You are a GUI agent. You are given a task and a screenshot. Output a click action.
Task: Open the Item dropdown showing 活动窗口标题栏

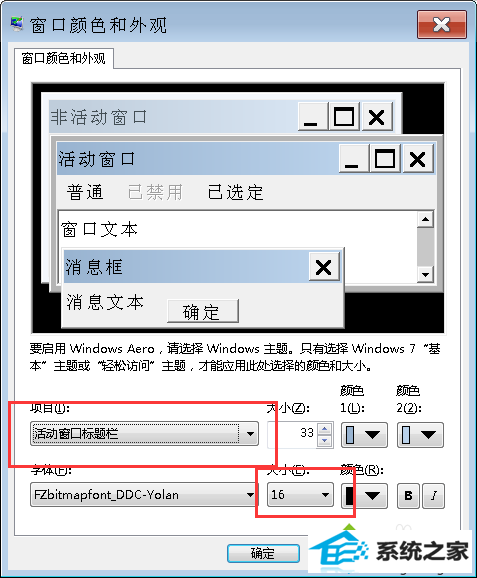144,434
